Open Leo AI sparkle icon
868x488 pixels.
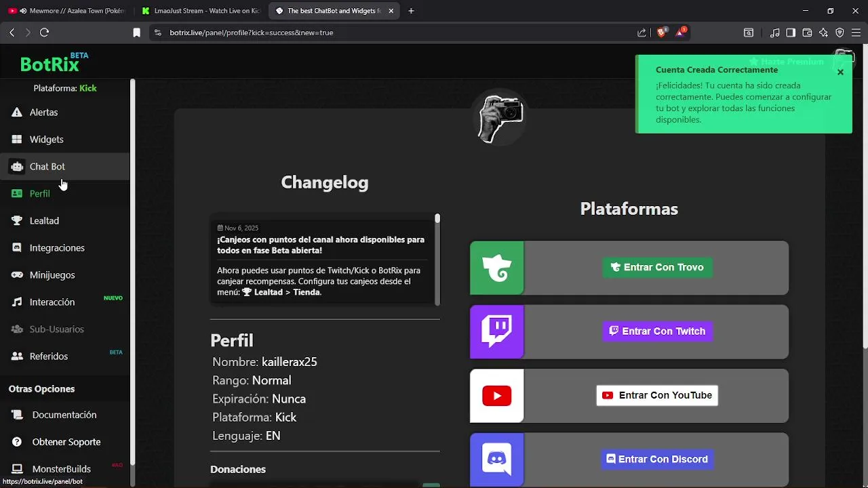click(823, 33)
